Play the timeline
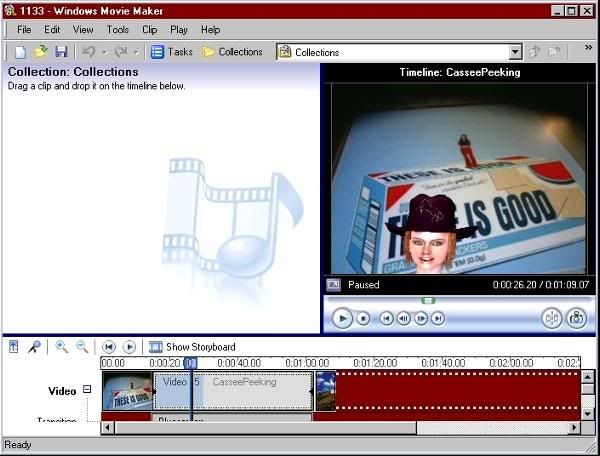 pos(129,347)
